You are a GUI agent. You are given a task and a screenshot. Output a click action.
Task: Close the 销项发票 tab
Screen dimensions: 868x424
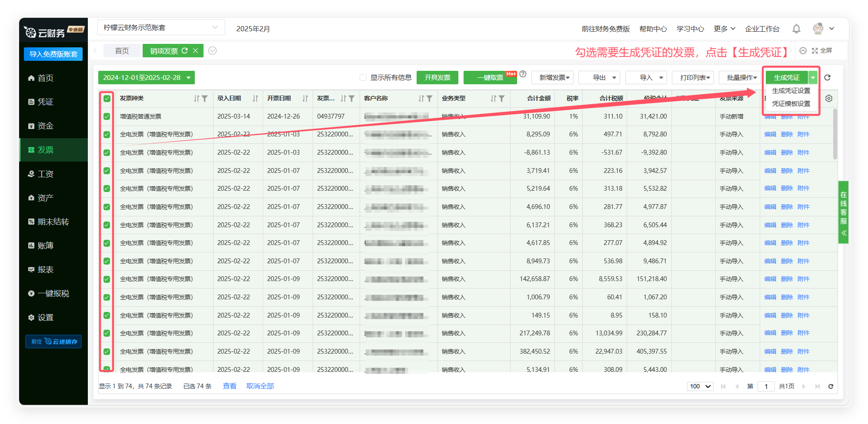pos(196,51)
